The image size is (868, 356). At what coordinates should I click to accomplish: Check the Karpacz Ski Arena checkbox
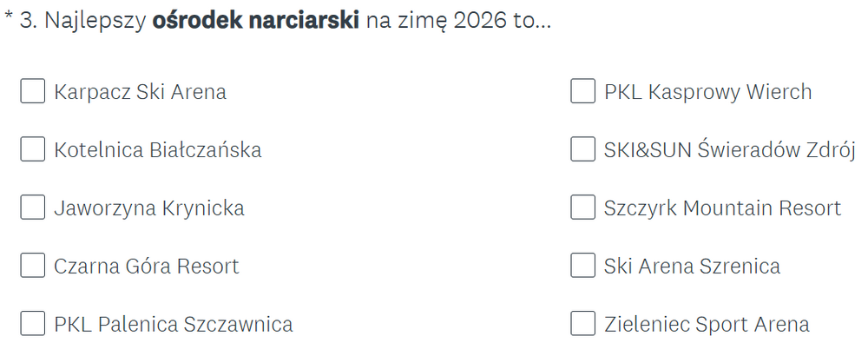click(x=33, y=91)
